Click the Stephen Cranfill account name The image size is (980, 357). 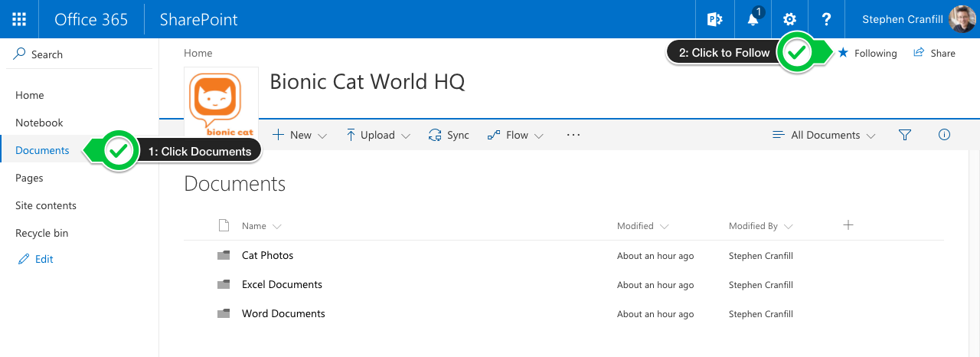coord(903,19)
